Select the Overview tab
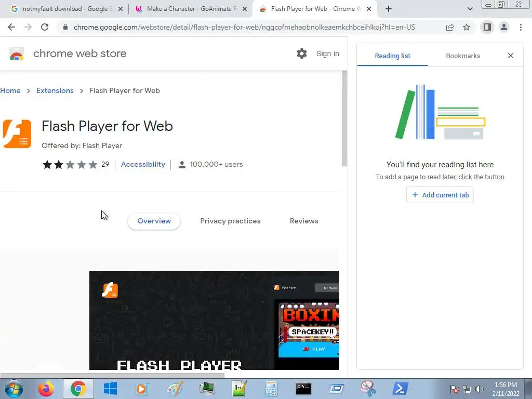Screen dimensions: 532x399 (154, 221)
